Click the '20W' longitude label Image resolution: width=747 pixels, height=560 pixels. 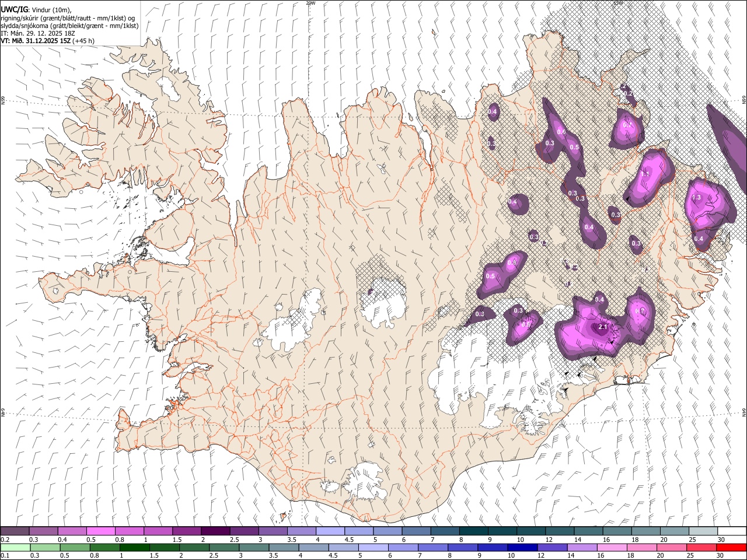[310, 3]
